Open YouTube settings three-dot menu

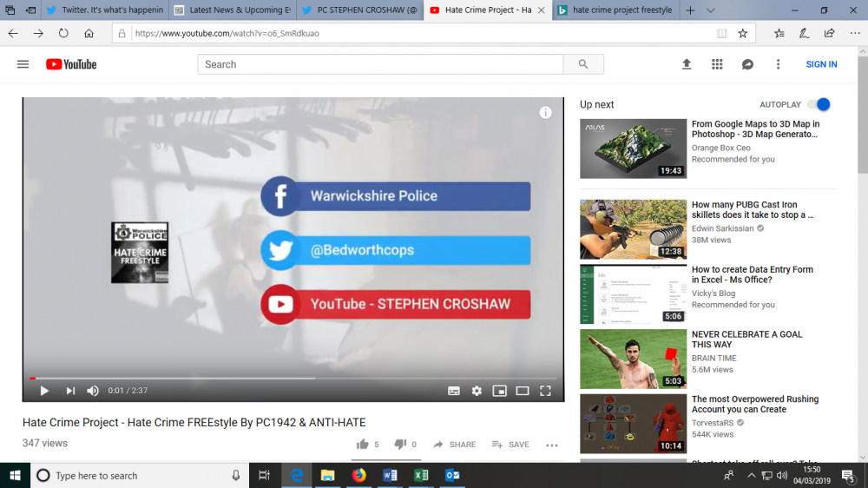[778, 64]
